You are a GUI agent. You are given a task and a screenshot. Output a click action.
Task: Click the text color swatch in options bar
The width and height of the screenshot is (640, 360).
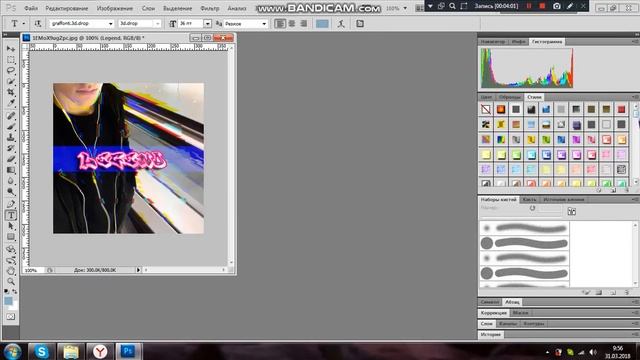(322, 24)
